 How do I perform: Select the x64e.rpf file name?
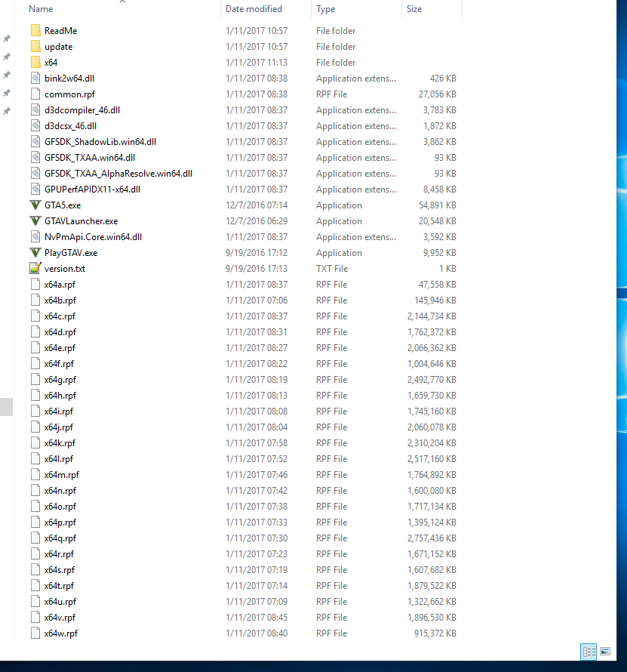point(60,348)
